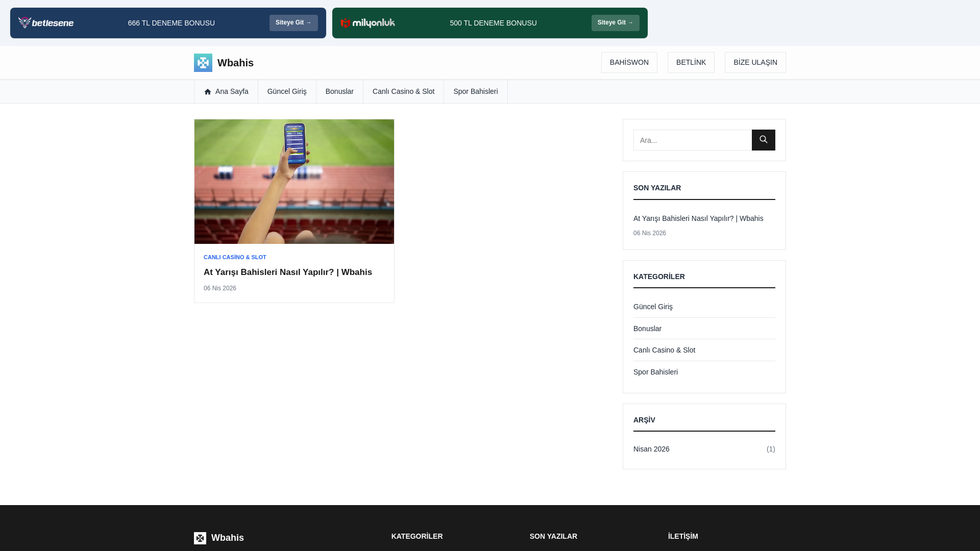Select Spor Bahisleri in the navigation bar

pyautogui.click(x=476, y=91)
